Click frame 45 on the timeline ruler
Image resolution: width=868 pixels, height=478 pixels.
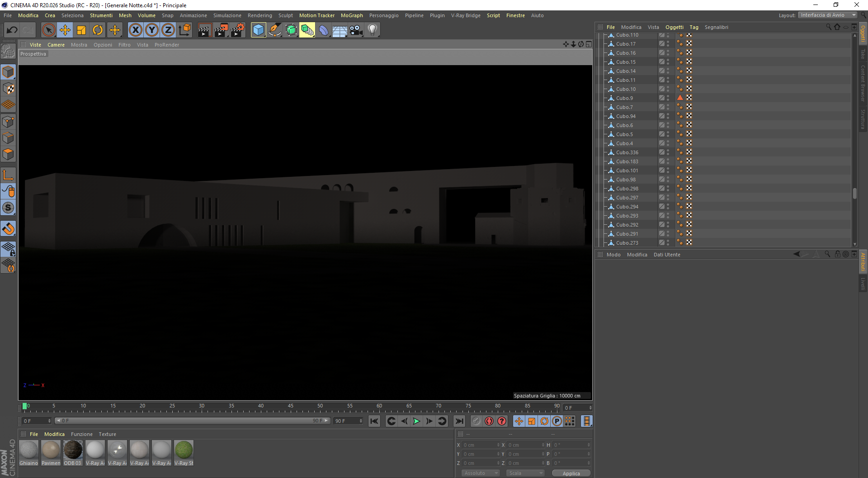[x=290, y=407]
